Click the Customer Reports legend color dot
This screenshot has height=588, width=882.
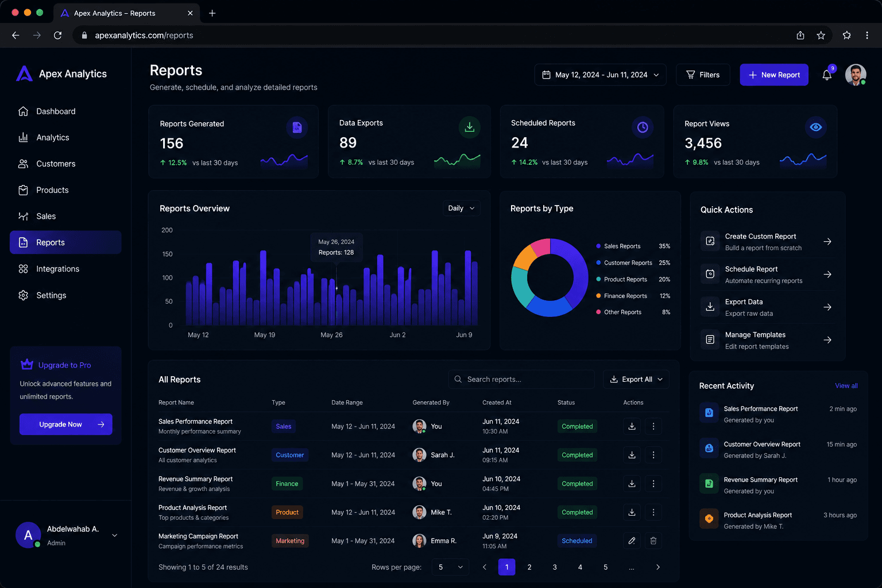[599, 263]
